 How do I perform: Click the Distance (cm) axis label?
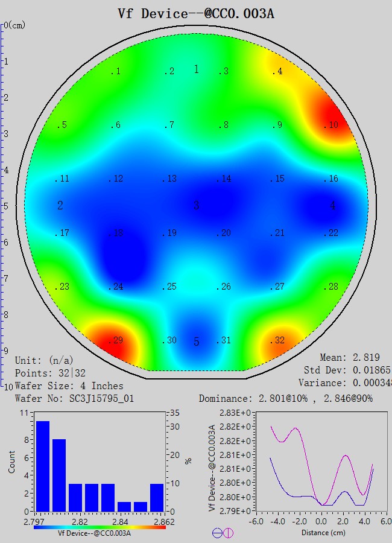pos(314,533)
